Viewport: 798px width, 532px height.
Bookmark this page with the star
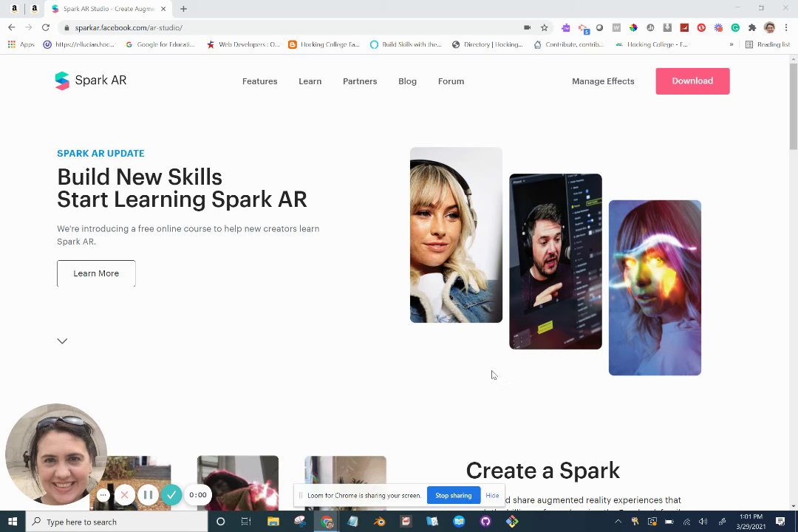click(x=544, y=27)
